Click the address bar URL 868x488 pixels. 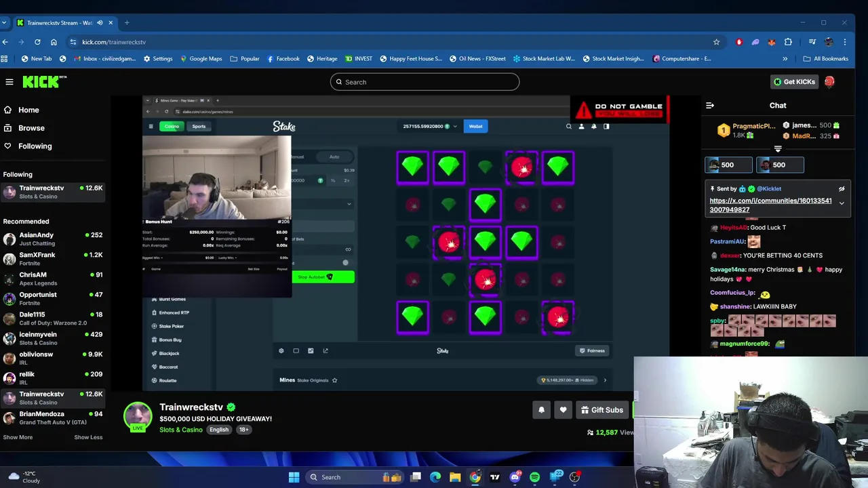(114, 42)
